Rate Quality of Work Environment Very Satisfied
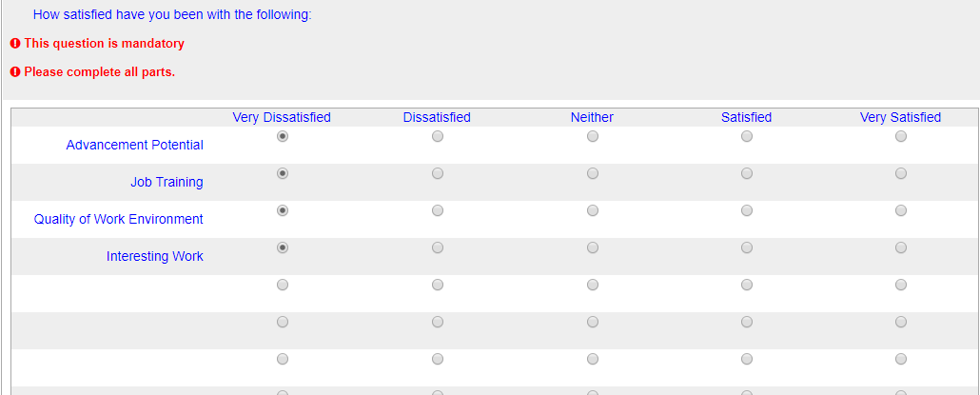The image size is (980, 395). [900, 210]
